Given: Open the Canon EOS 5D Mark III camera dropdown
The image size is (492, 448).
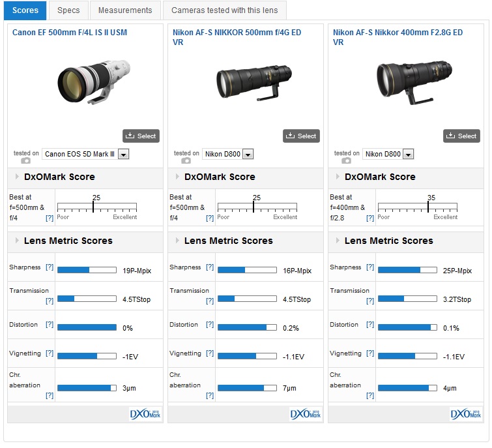Looking at the screenshot, I should point(124,154).
